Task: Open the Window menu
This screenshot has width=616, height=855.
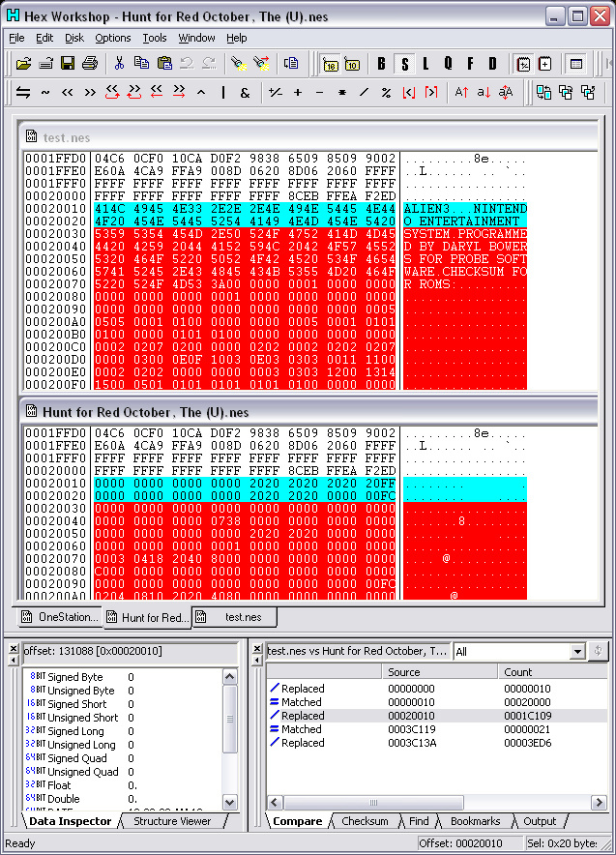Action: (197, 38)
